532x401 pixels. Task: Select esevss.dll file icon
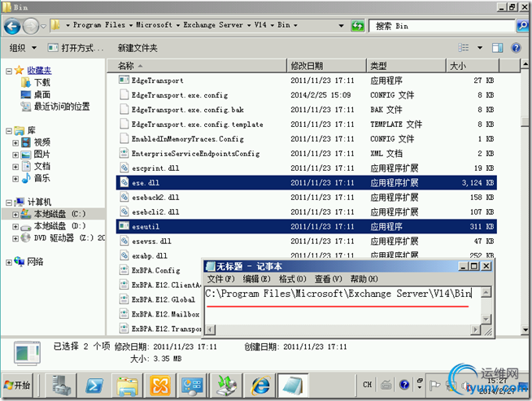[x=124, y=241]
